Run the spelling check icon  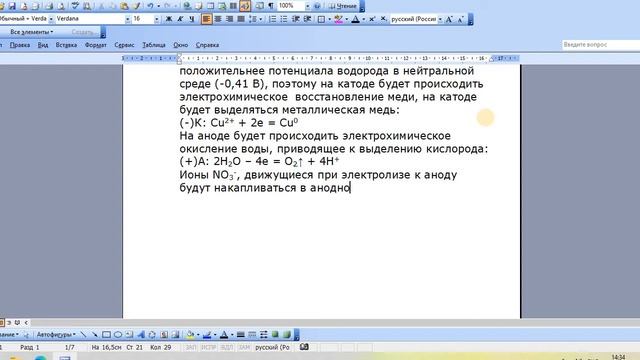[x=75, y=6]
